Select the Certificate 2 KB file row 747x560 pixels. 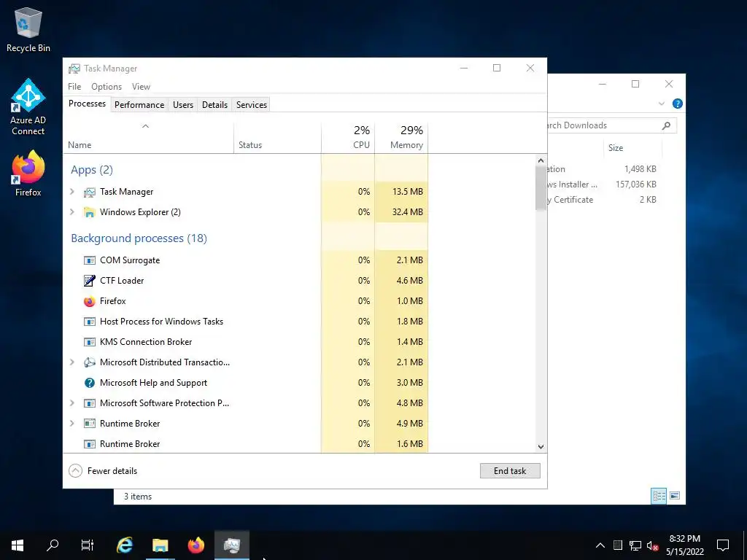[x=604, y=200]
